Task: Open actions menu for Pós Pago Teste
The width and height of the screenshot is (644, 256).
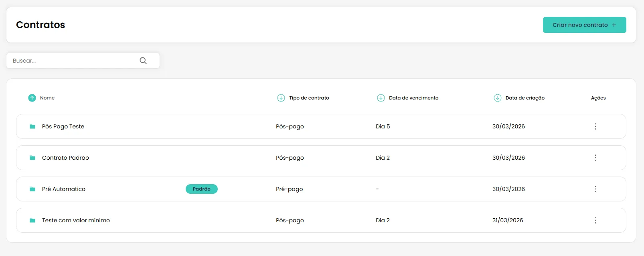Action: coord(595,126)
